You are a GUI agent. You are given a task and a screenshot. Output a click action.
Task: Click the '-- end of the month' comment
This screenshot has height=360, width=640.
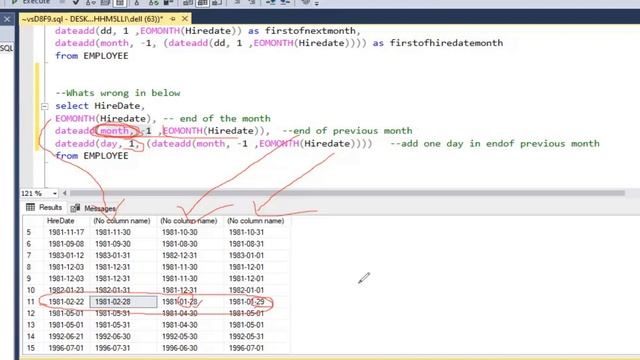pyautogui.click(x=217, y=119)
